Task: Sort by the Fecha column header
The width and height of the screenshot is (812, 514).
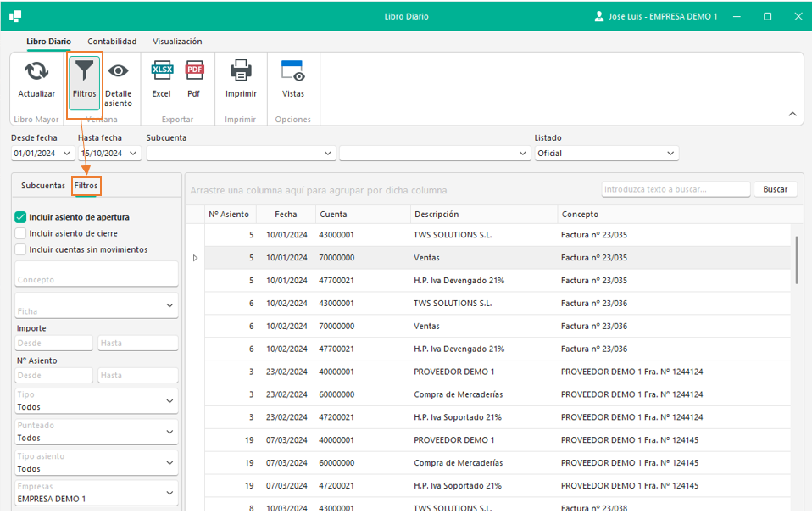Action: [286, 215]
